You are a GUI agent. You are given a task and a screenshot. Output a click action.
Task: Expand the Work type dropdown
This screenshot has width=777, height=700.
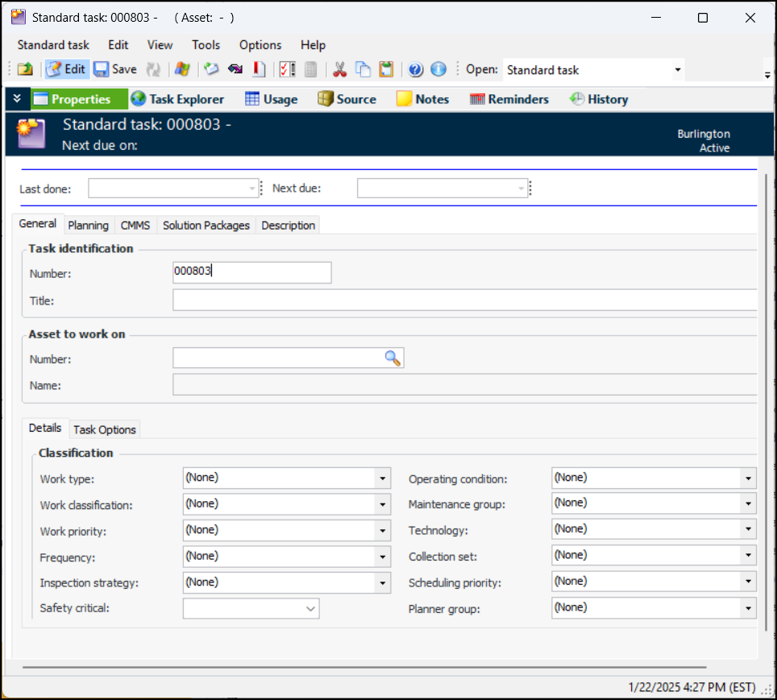click(382, 478)
